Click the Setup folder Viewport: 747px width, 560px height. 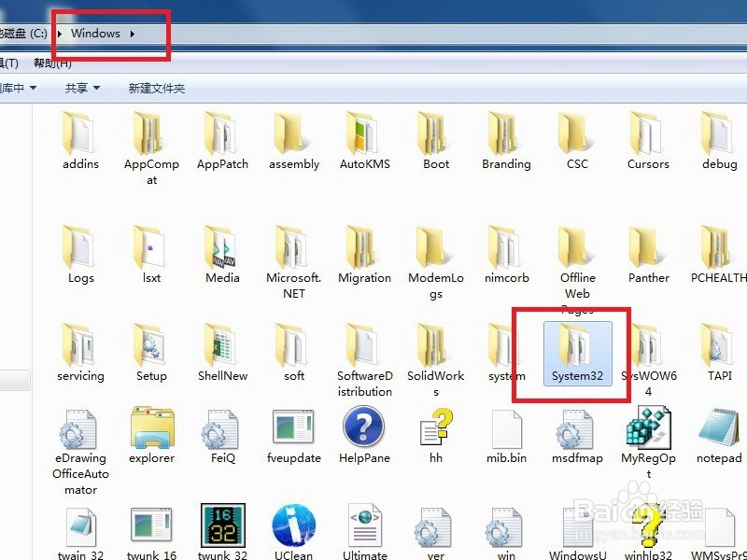151,353
